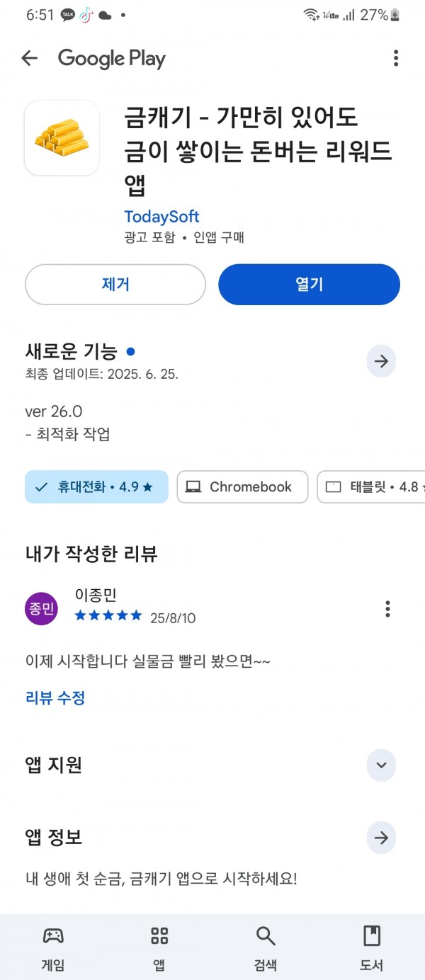Open 앱 정보 arrow button

(381, 838)
